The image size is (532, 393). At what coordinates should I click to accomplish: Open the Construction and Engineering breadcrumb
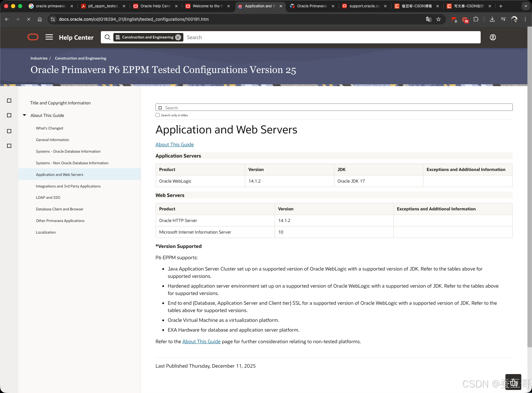pyautogui.click(x=81, y=58)
